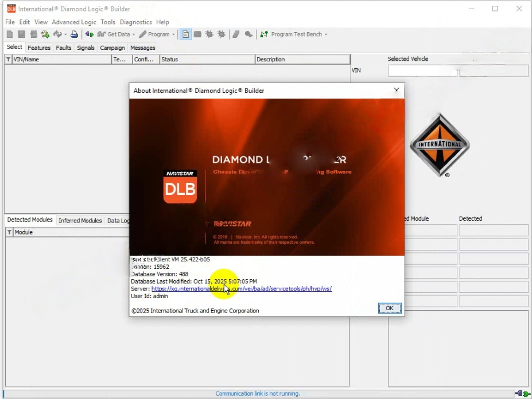
Task: Click the green connect icon beside Get Data
Action: (90, 34)
